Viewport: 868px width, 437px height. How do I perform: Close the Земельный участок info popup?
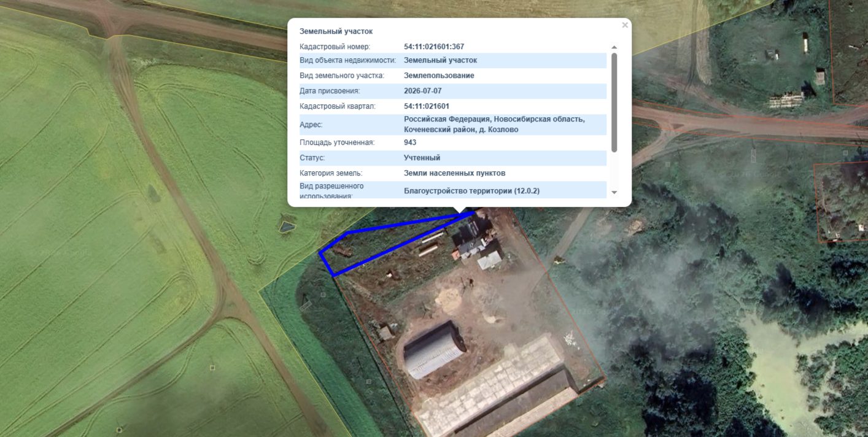(x=625, y=25)
